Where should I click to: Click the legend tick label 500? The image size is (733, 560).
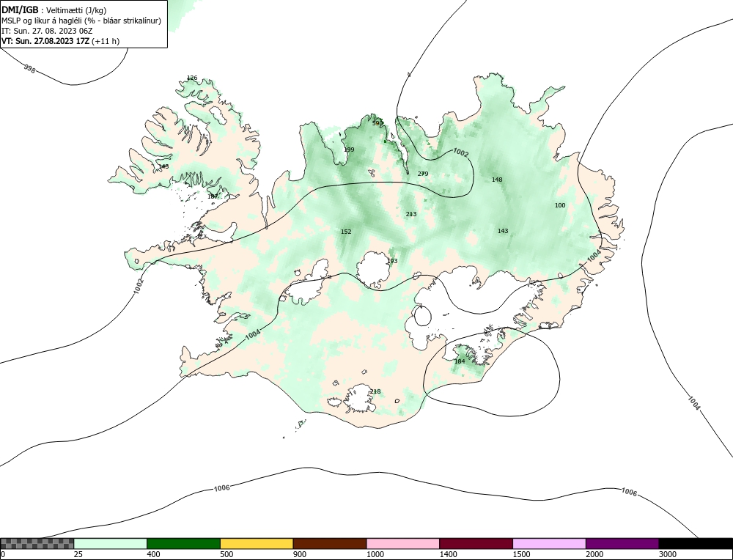click(x=226, y=554)
